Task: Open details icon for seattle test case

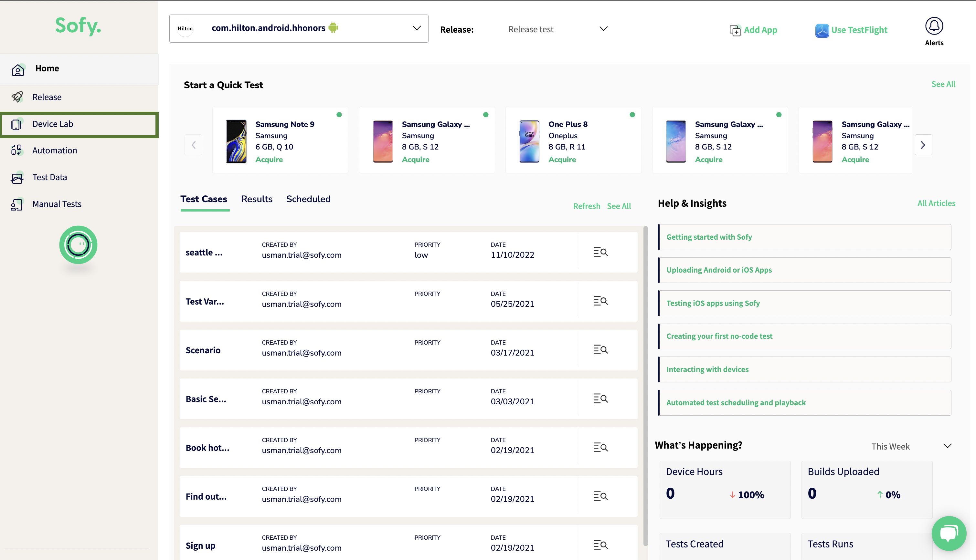Action: [x=600, y=252]
